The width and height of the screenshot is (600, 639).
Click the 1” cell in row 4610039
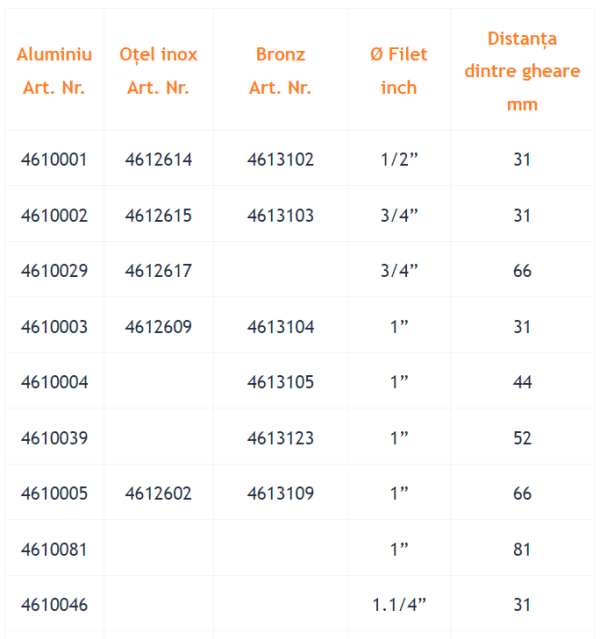(x=399, y=438)
